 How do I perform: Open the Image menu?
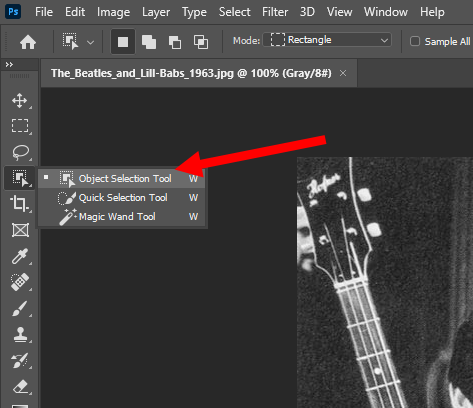coord(113,12)
